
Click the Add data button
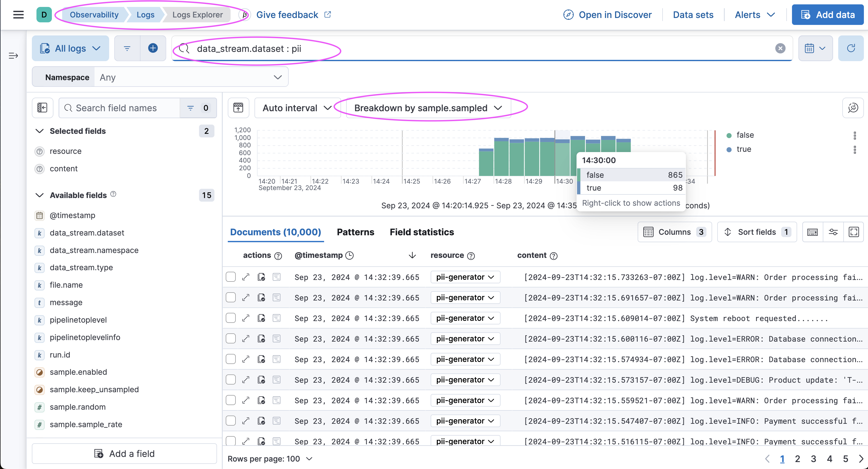click(x=828, y=14)
